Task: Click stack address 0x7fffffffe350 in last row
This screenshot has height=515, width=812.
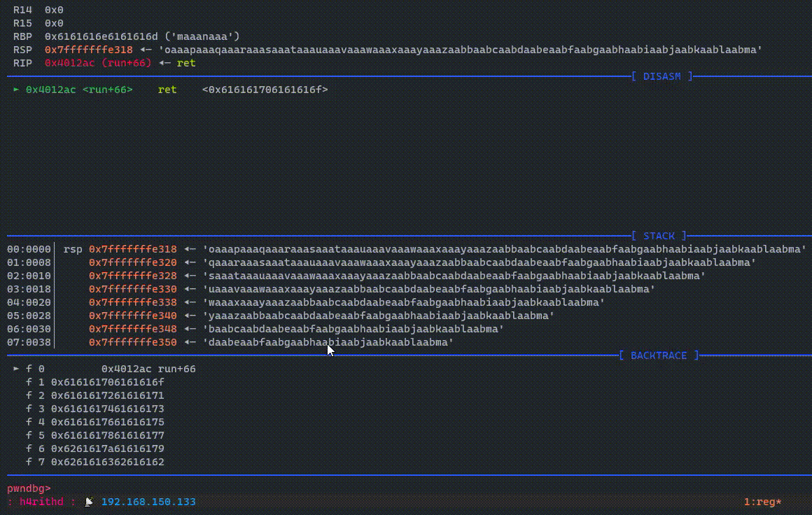Action: coord(133,342)
